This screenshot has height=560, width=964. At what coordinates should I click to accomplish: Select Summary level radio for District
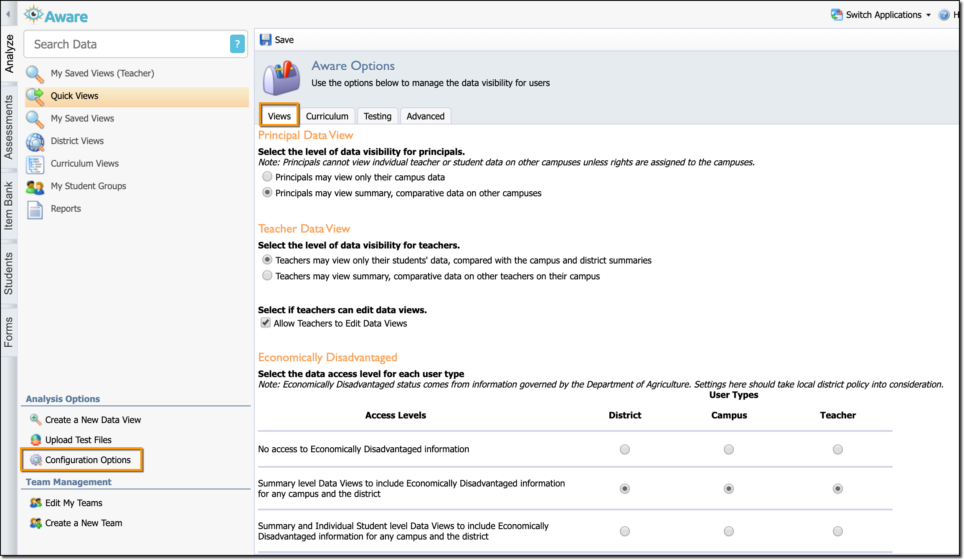[625, 489]
